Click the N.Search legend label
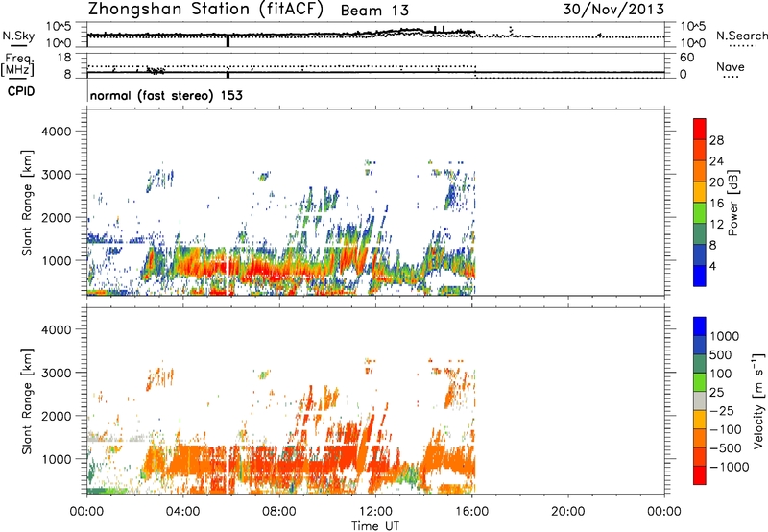Image resolution: width=768 pixels, height=532 pixels. (x=741, y=36)
